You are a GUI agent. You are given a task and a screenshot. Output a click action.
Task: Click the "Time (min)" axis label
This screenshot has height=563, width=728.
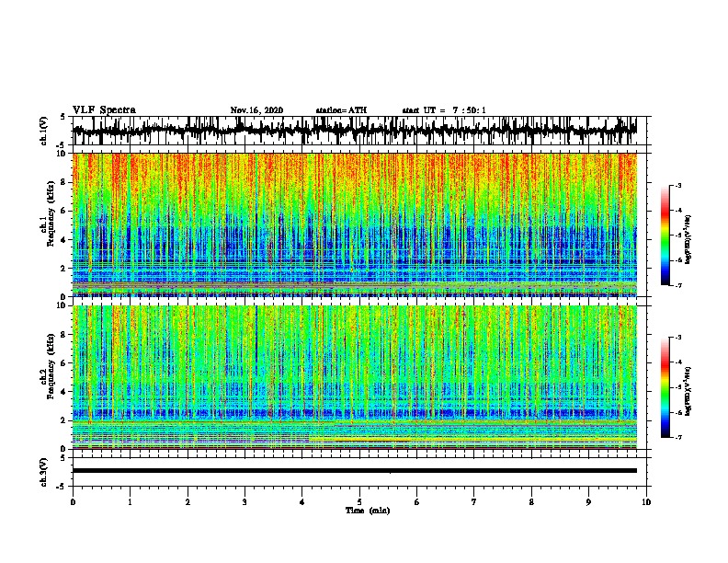pyautogui.click(x=368, y=511)
